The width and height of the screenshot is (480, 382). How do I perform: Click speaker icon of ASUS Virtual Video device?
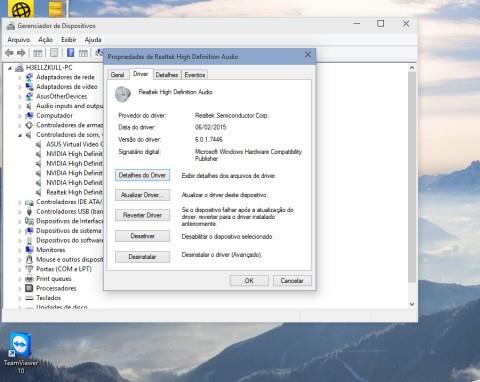point(39,144)
